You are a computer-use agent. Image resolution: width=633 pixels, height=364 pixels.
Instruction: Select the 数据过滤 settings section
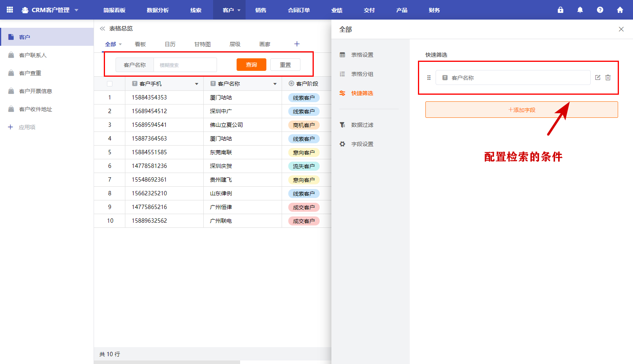tap(362, 124)
